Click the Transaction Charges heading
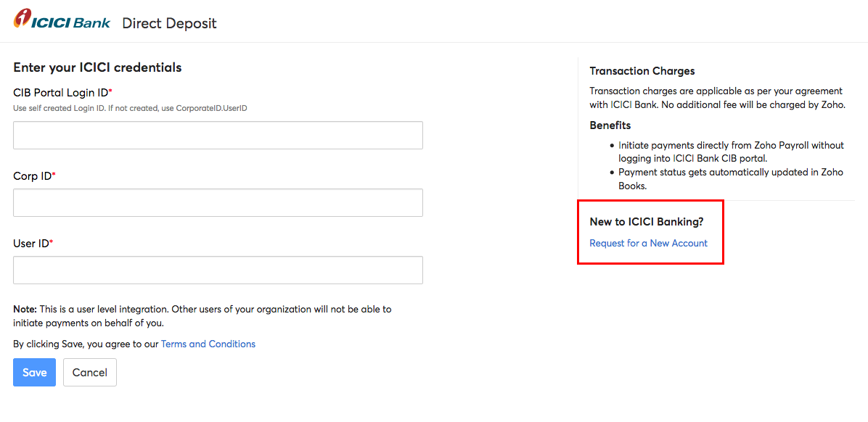 [x=642, y=71]
